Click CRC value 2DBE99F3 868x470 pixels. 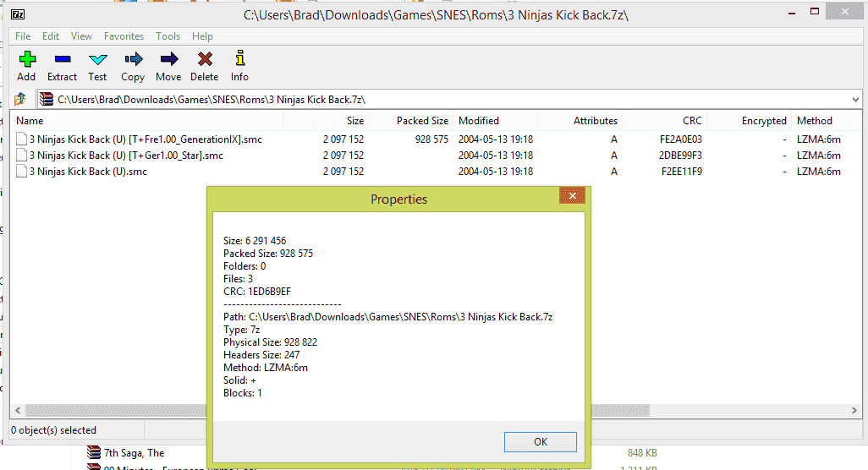tap(680, 155)
